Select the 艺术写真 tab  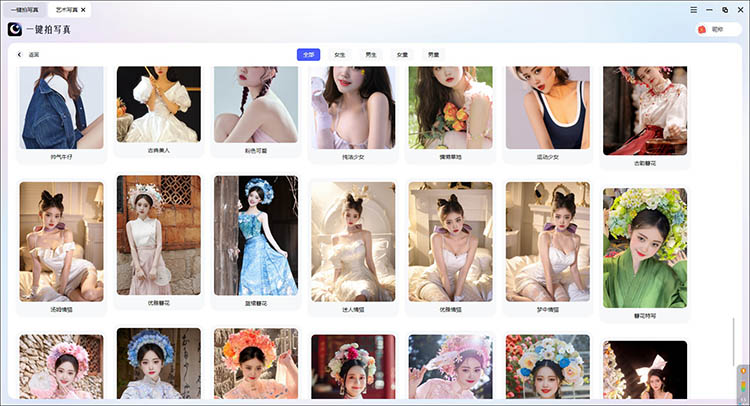tap(67, 10)
